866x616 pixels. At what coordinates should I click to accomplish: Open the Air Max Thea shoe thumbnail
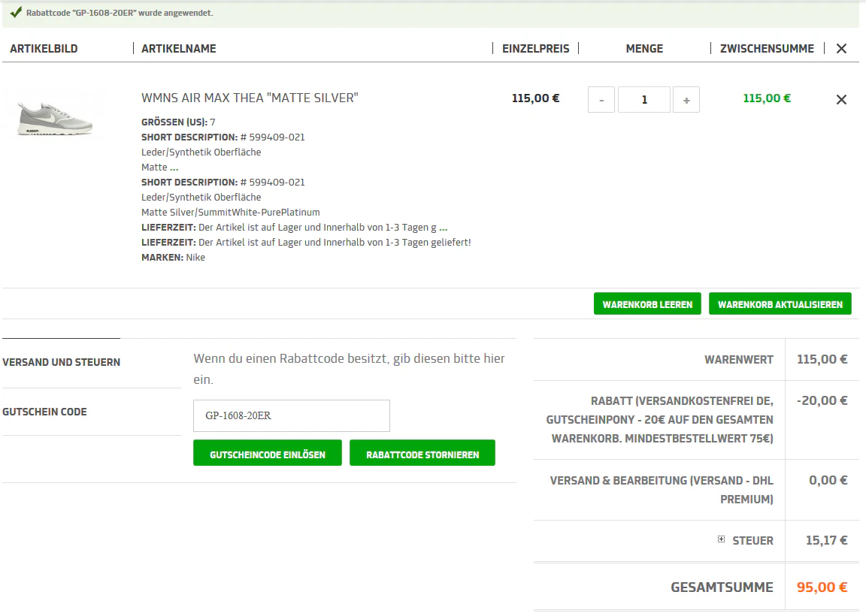pos(55,119)
